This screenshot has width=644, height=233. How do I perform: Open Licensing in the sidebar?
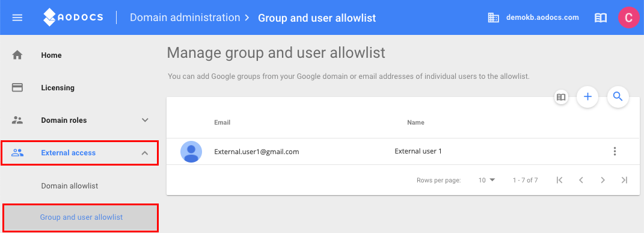pyautogui.click(x=58, y=87)
